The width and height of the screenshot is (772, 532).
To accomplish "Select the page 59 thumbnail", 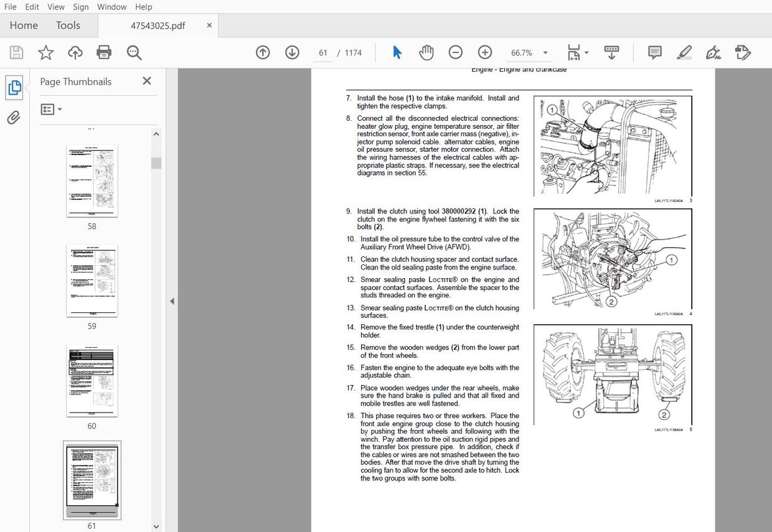I will click(x=92, y=280).
